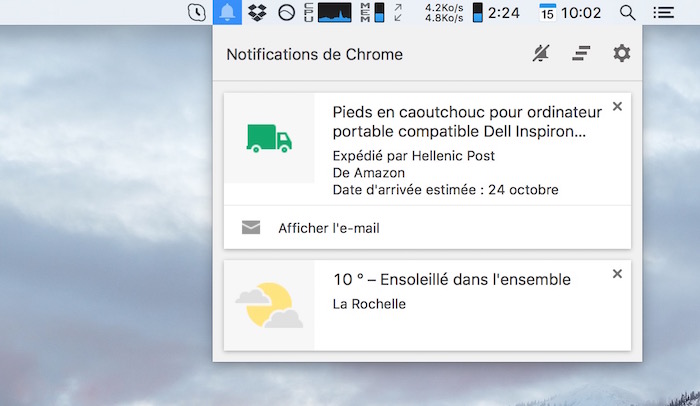Open Chrome notification settings gear
This screenshot has height=406, width=700.
622,54
